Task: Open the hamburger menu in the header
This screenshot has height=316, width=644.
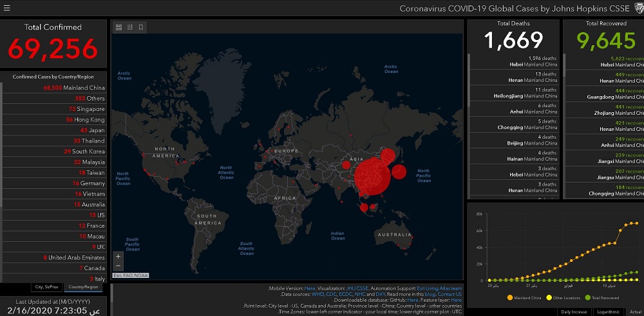Action: (7, 8)
